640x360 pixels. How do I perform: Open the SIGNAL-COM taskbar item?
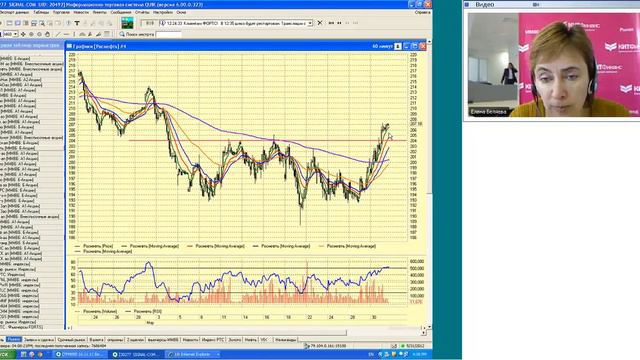[x=137, y=354]
